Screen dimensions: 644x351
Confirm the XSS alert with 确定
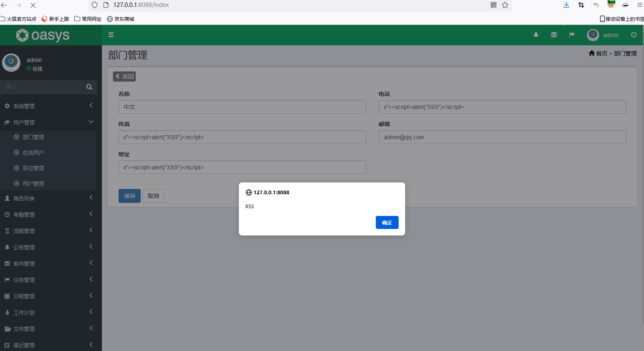pos(387,222)
